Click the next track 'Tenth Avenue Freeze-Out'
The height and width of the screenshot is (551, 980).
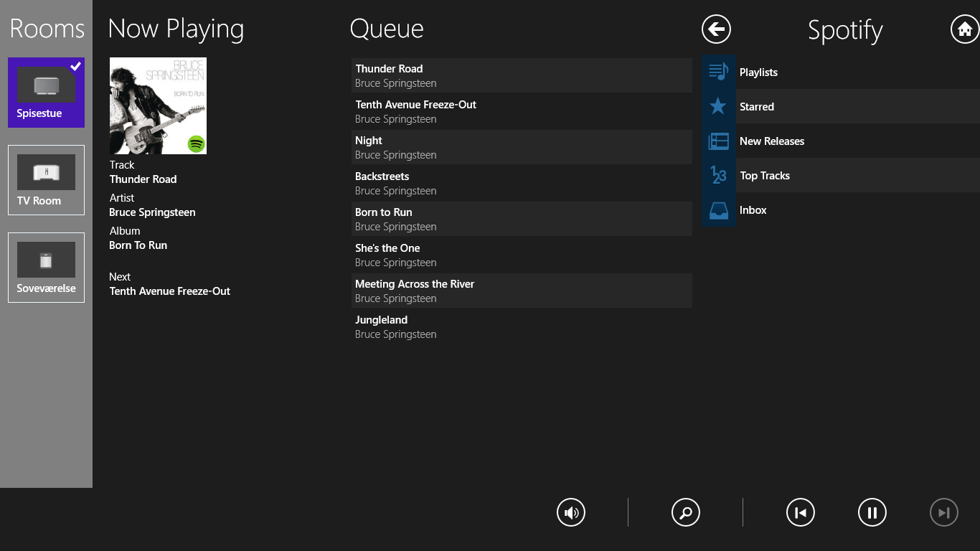pyautogui.click(x=169, y=291)
